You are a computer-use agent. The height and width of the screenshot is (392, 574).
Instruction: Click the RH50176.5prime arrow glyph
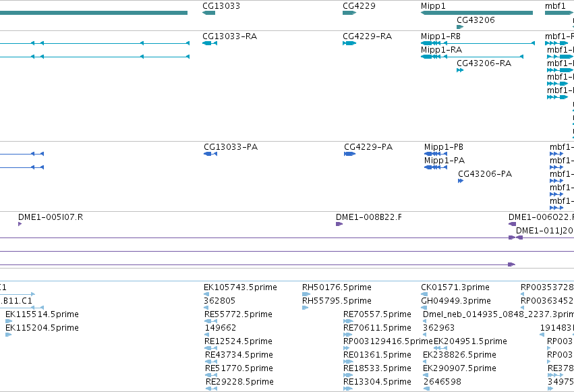click(x=306, y=294)
